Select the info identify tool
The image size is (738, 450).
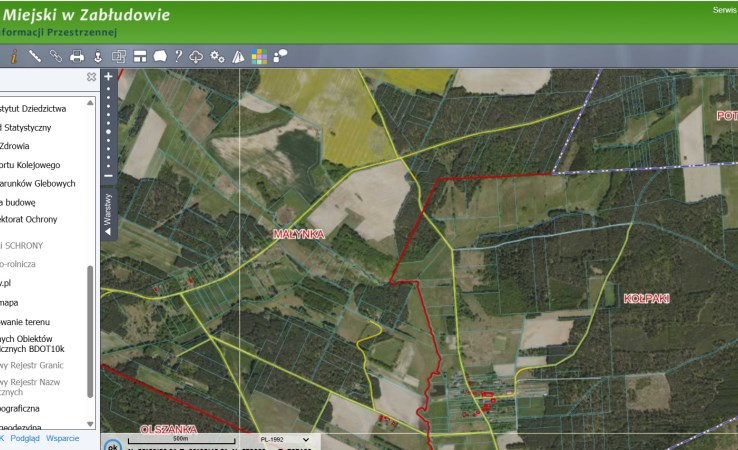[x=14, y=56]
